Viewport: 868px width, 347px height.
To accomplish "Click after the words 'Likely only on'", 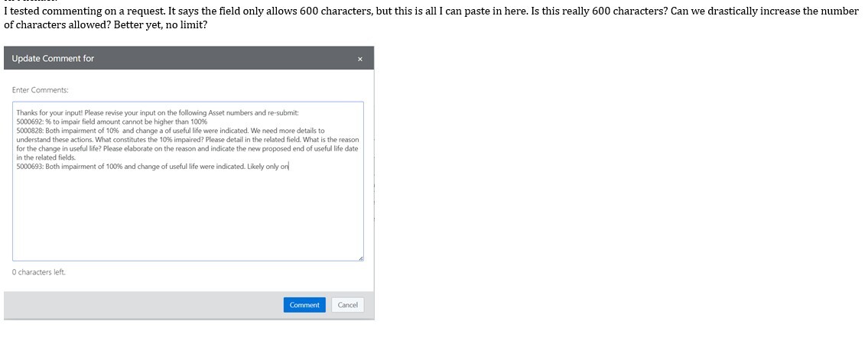I will 290,167.
